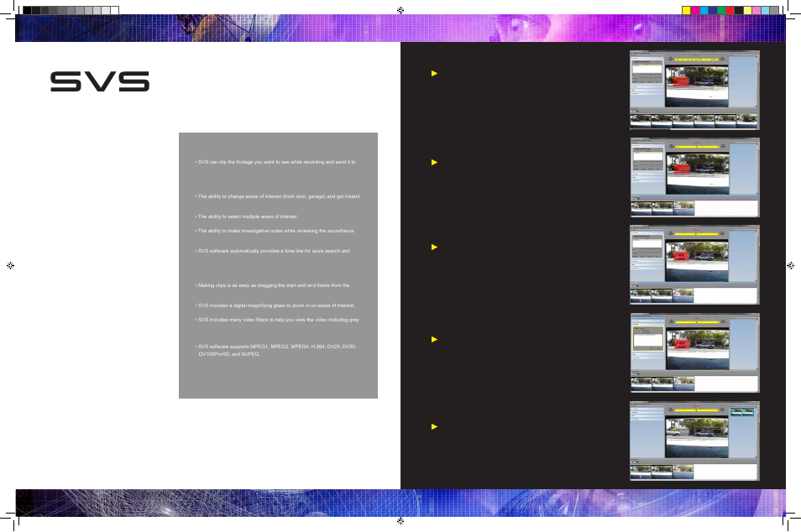The width and height of the screenshot is (801, 532).
Task: Pick the red swatch in the print color bar
Action: pos(730,10)
